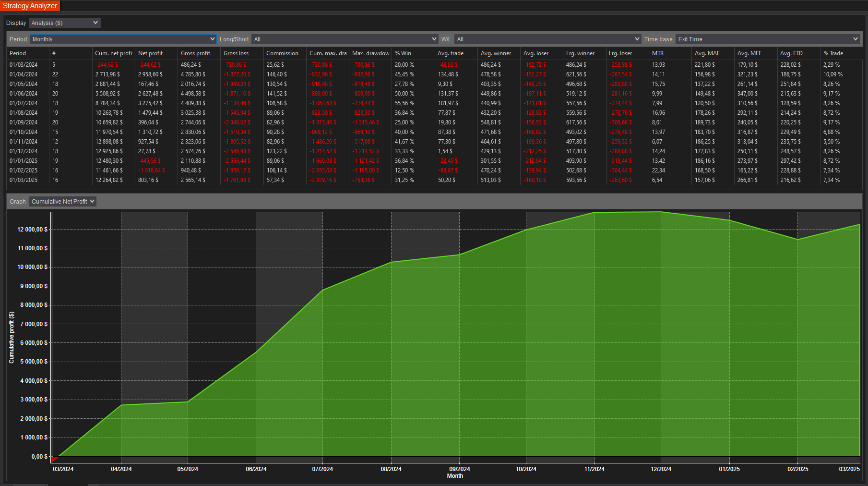The width and height of the screenshot is (868, 486).
Task: Click the 07/2024 label on month axis
Action: (322, 469)
